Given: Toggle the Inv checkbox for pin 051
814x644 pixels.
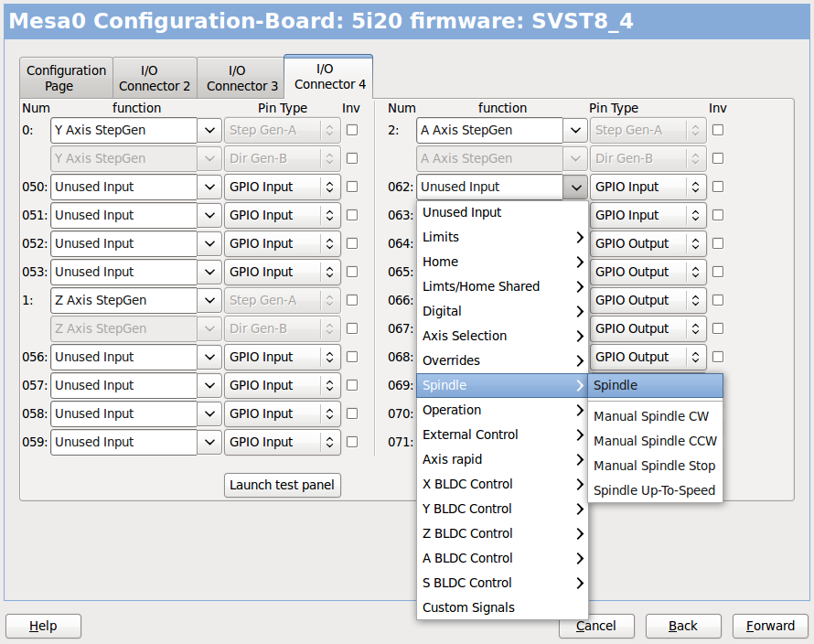Looking at the screenshot, I should 351,215.
